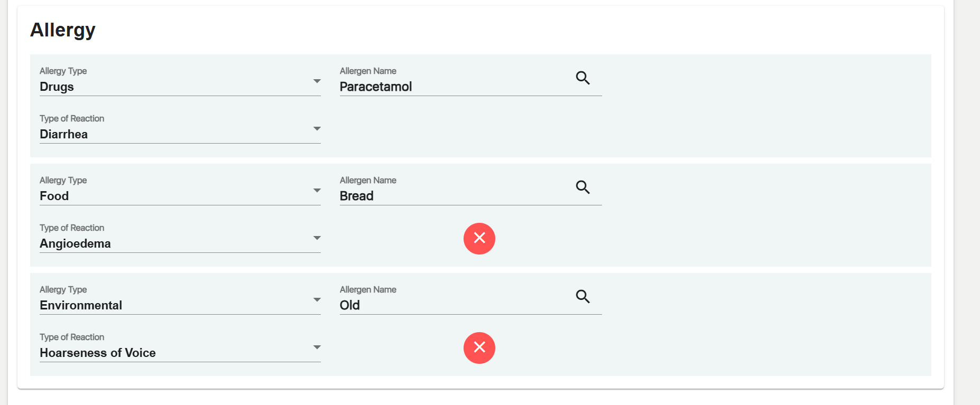Click the Allergen Name label above Old

click(x=368, y=289)
